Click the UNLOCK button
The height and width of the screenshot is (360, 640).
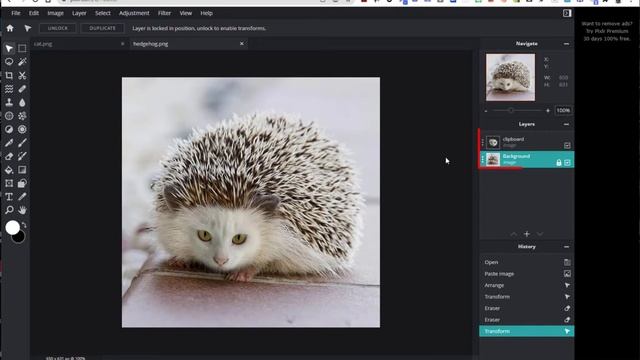click(x=58, y=28)
